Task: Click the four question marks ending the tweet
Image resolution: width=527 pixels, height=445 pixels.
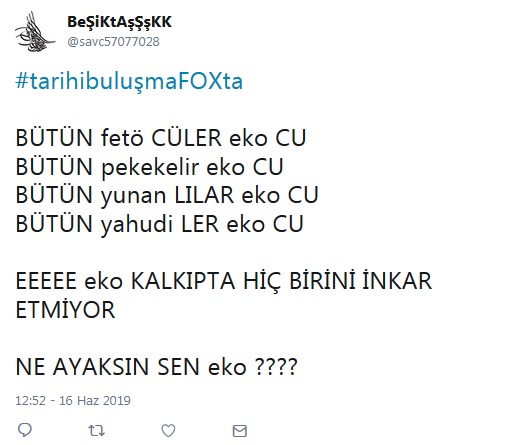Action: [x=276, y=367]
